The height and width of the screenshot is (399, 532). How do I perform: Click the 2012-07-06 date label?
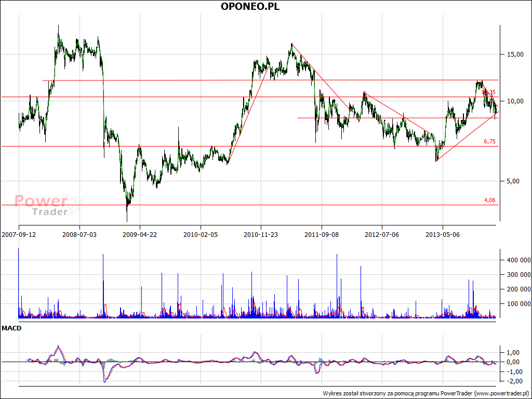pyautogui.click(x=382, y=234)
